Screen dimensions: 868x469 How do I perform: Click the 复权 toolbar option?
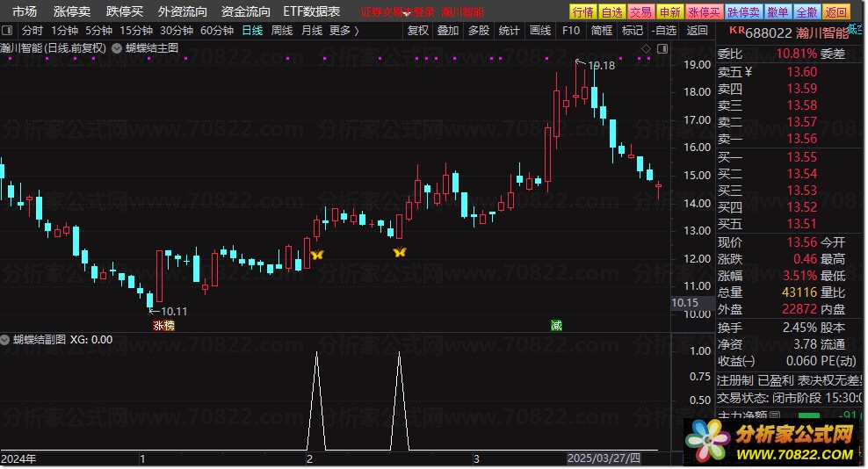pos(418,31)
